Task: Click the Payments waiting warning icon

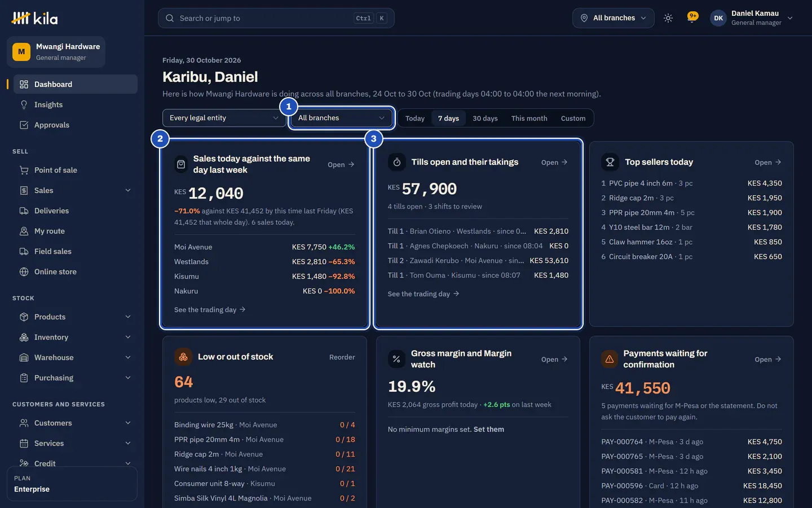Action: click(x=610, y=359)
